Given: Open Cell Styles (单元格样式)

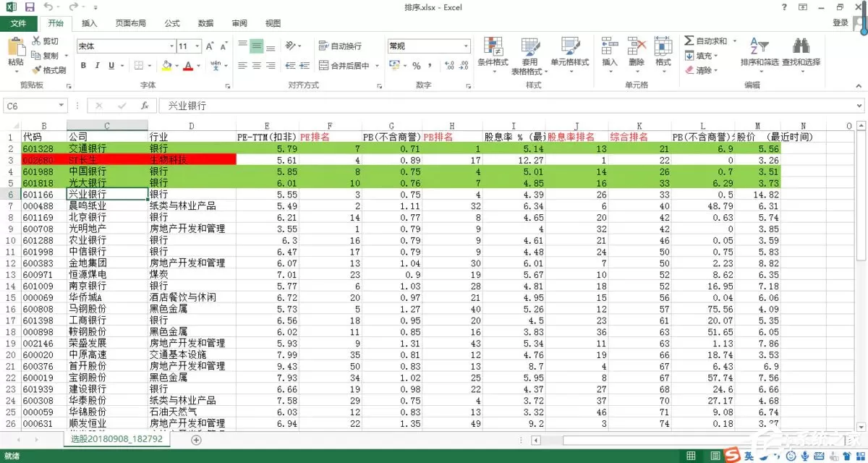Looking at the screenshot, I should (x=570, y=55).
